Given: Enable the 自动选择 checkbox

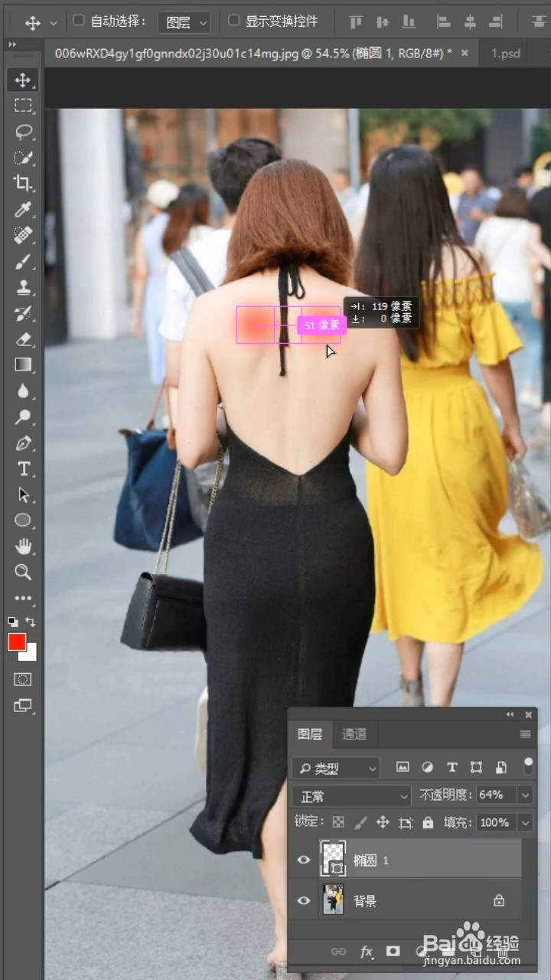Looking at the screenshot, I should click(78, 21).
